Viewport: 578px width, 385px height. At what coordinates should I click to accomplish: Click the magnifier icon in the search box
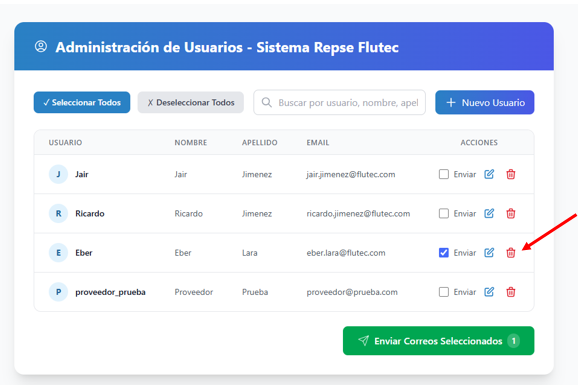(x=267, y=102)
